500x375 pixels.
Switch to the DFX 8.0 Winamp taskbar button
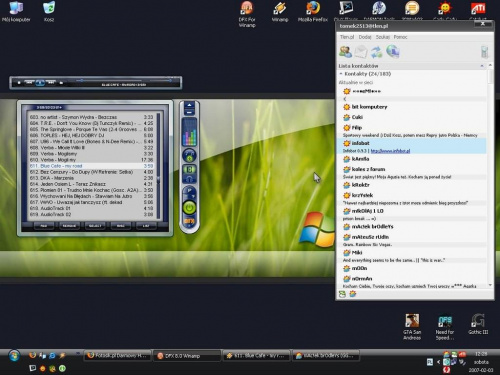tap(187, 356)
